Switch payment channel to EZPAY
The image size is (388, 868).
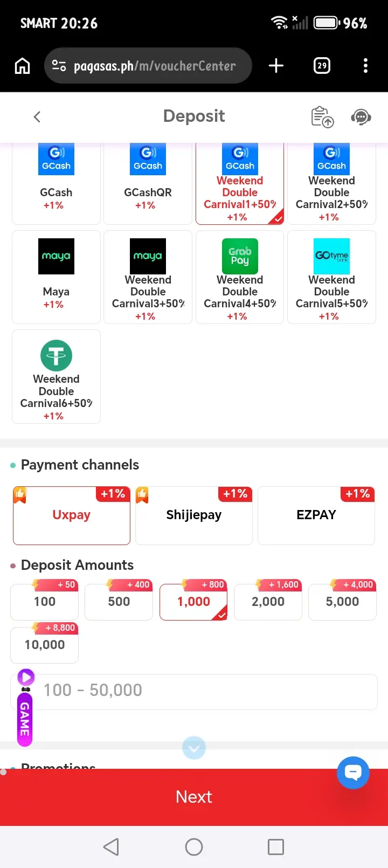click(x=316, y=515)
